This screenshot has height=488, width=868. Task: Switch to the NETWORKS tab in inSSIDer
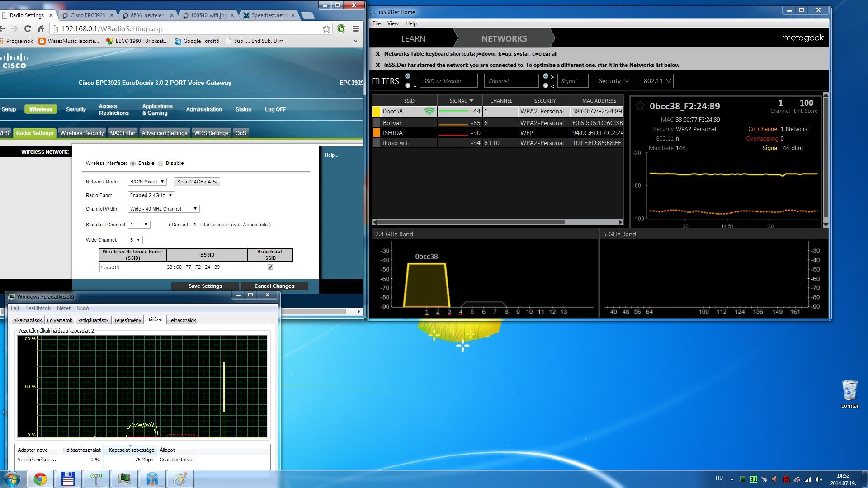(x=504, y=38)
